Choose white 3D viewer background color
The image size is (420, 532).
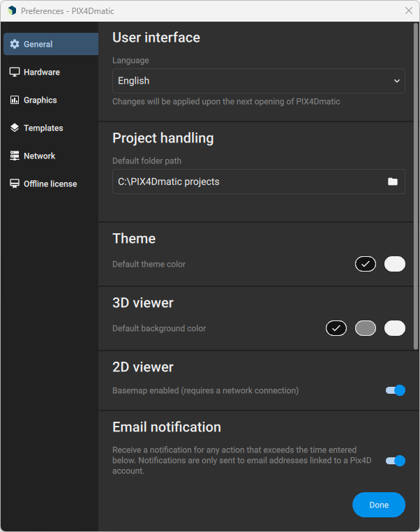tap(395, 328)
